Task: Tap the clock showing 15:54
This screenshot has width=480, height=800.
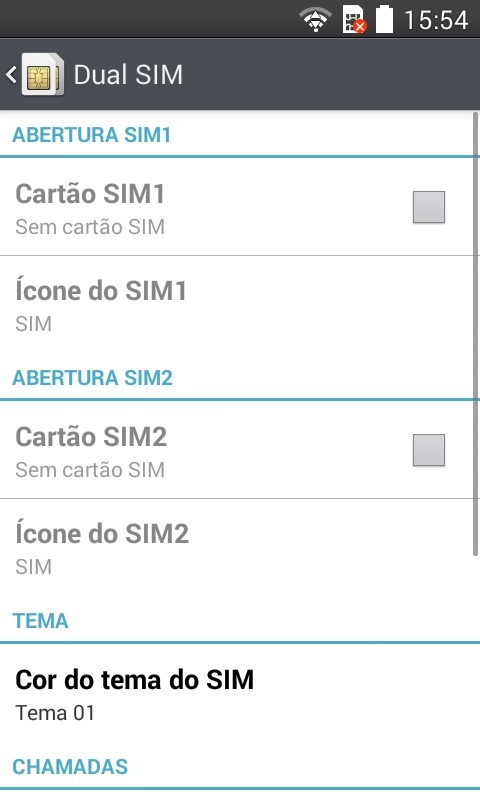Action: click(x=436, y=20)
